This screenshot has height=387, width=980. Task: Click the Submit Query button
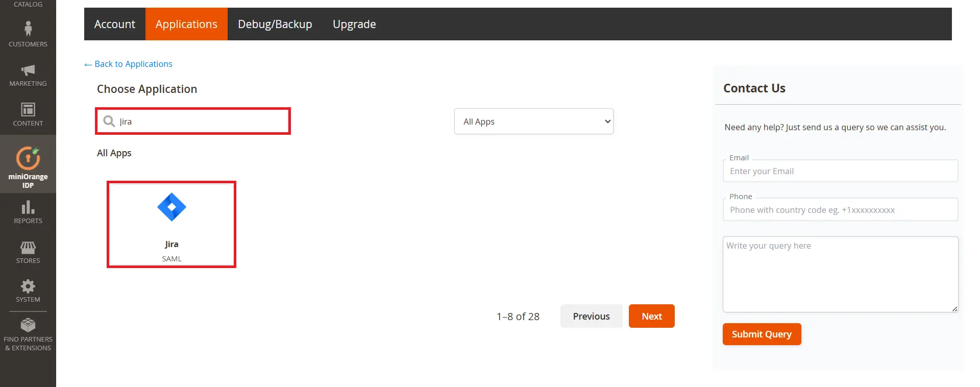pyautogui.click(x=762, y=334)
